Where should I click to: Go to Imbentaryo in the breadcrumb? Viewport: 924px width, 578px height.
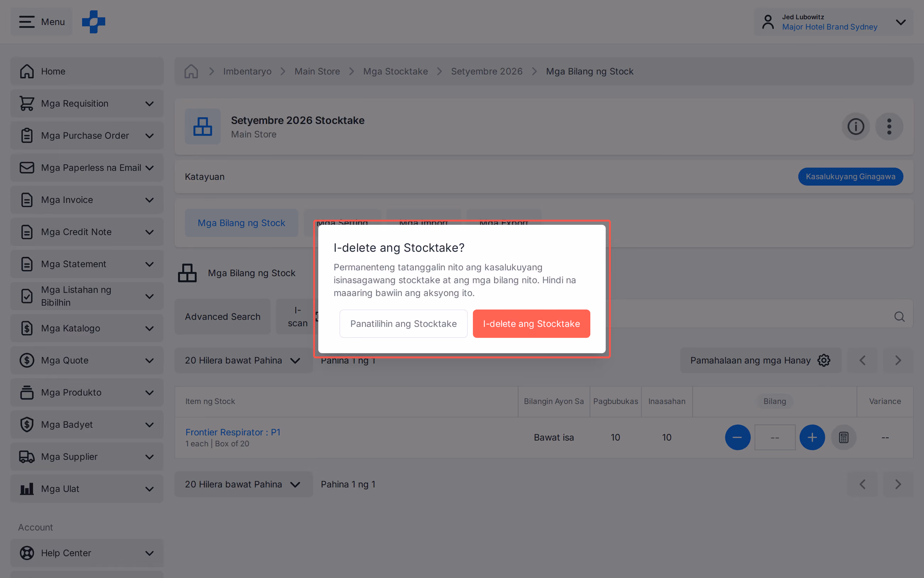coord(247,71)
